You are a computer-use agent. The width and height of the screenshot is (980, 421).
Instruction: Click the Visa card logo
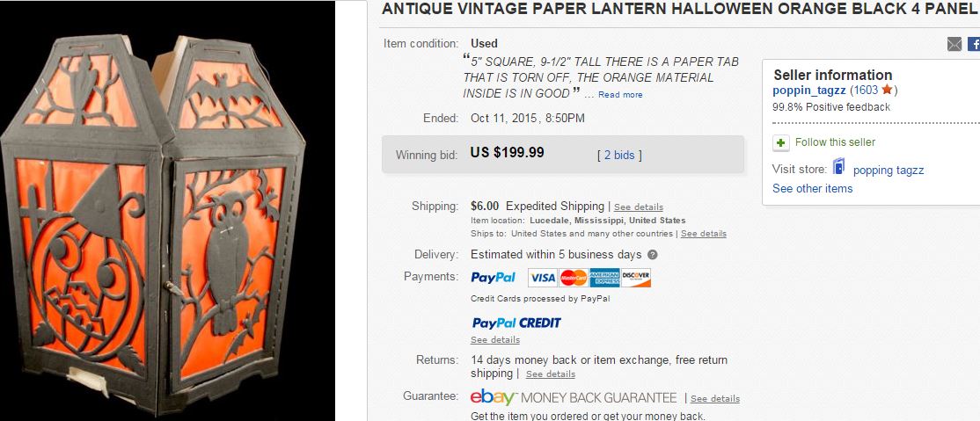tap(543, 278)
